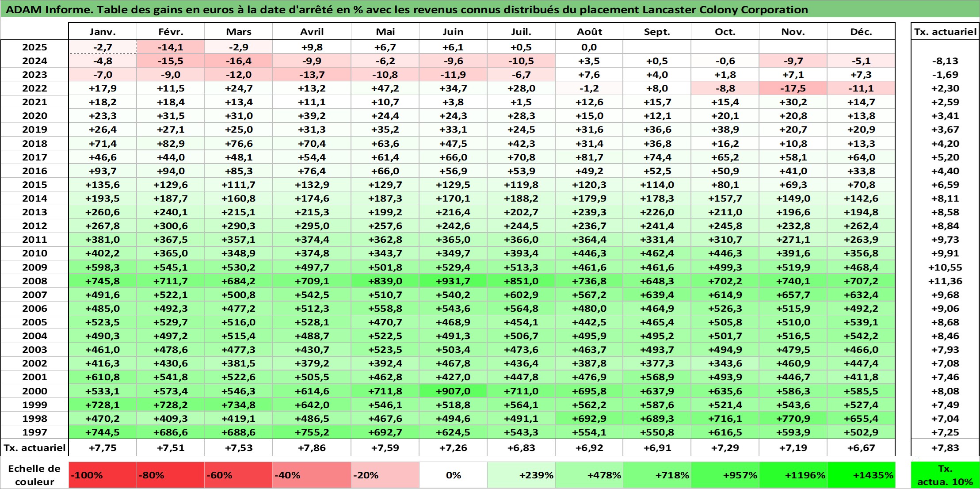Click the -100% red color scale swatch
Screen dimensions: 980x489
pos(103,475)
